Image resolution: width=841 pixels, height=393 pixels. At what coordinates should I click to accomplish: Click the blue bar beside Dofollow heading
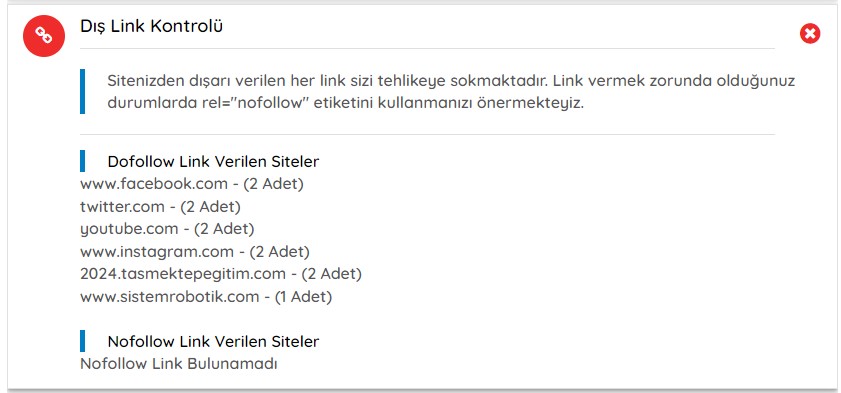click(x=82, y=161)
